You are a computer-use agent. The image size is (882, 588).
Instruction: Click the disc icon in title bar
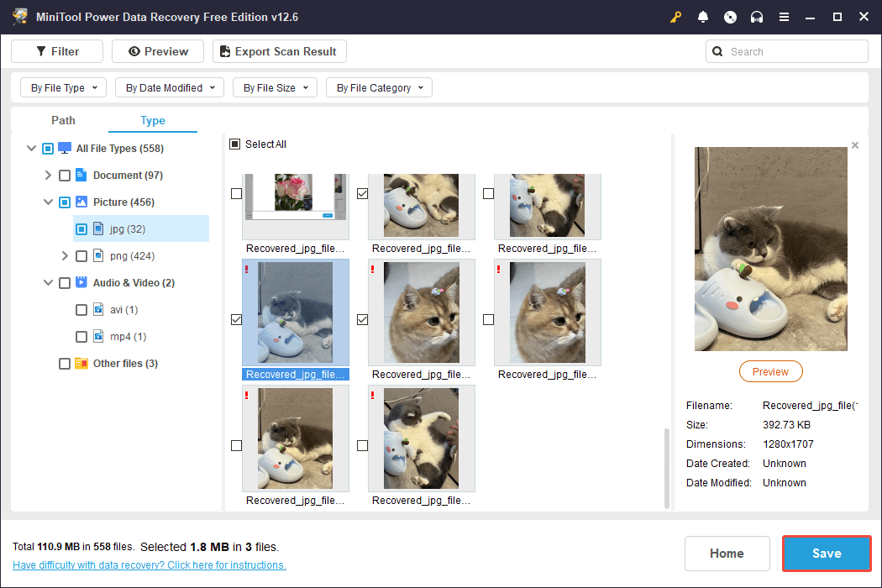730,17
